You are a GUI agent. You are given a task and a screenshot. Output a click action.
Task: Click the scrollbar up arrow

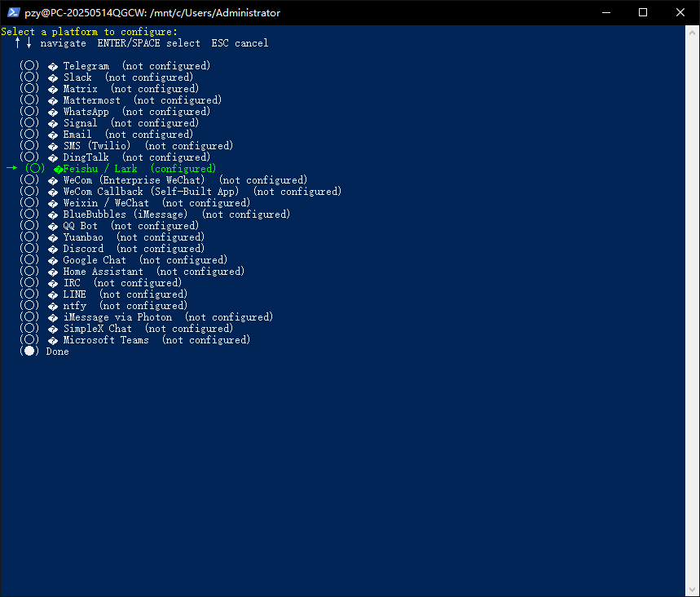click(692, 33)
